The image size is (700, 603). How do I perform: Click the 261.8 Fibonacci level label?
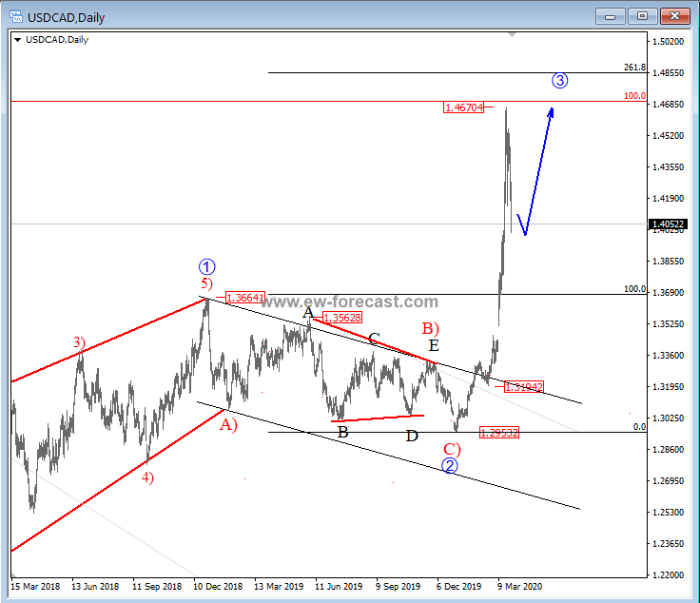[x=634, y=68]
